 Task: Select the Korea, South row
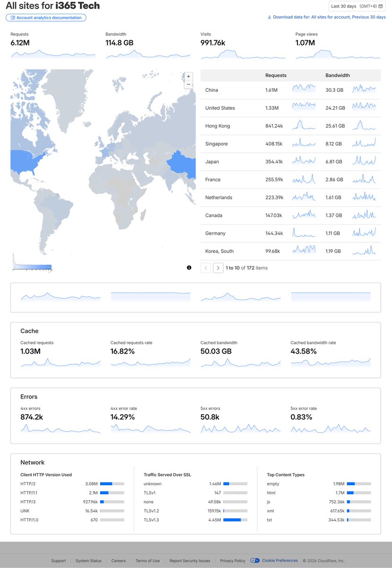tap(291, 251)
